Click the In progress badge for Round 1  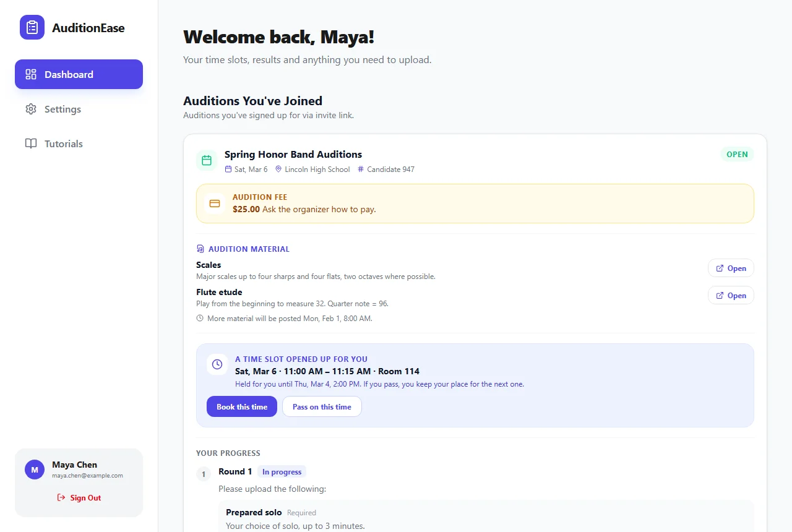point(282,472)
